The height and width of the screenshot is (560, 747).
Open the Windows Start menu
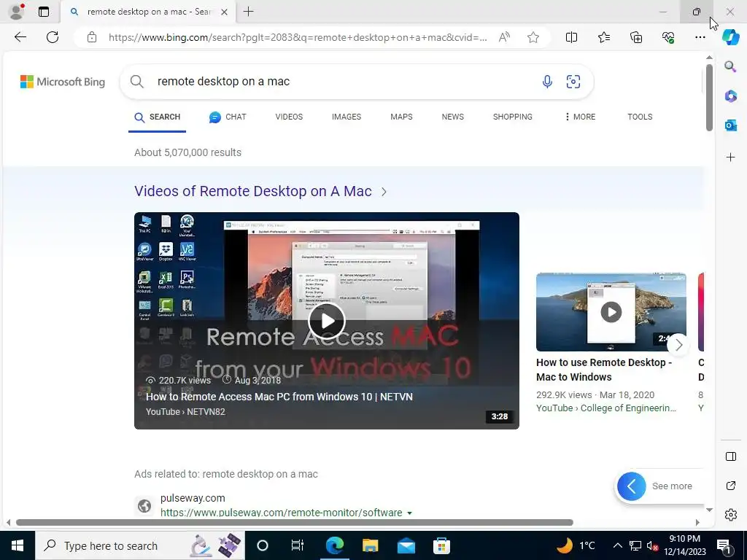[x=18, y=545]
